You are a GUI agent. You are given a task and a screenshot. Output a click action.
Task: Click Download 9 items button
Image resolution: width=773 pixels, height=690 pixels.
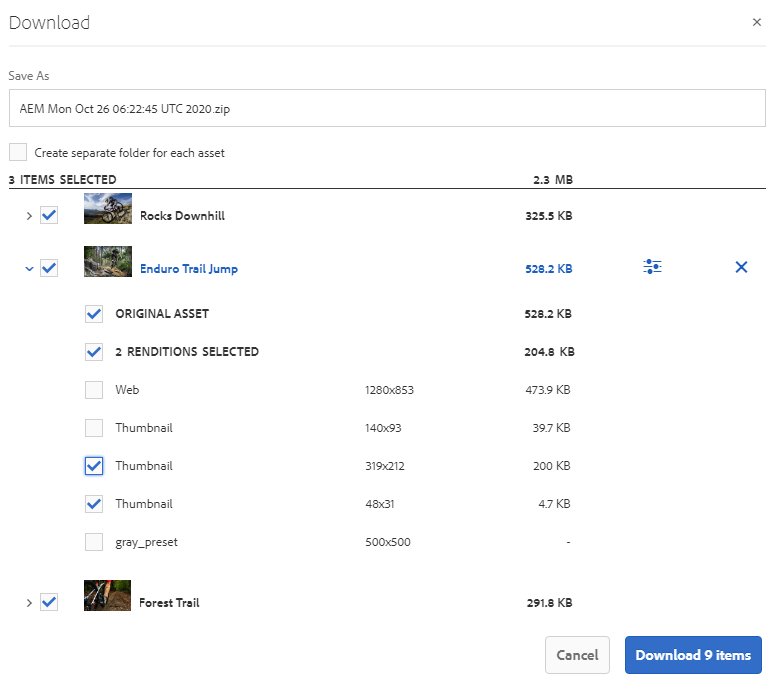[x=693, y=655]
